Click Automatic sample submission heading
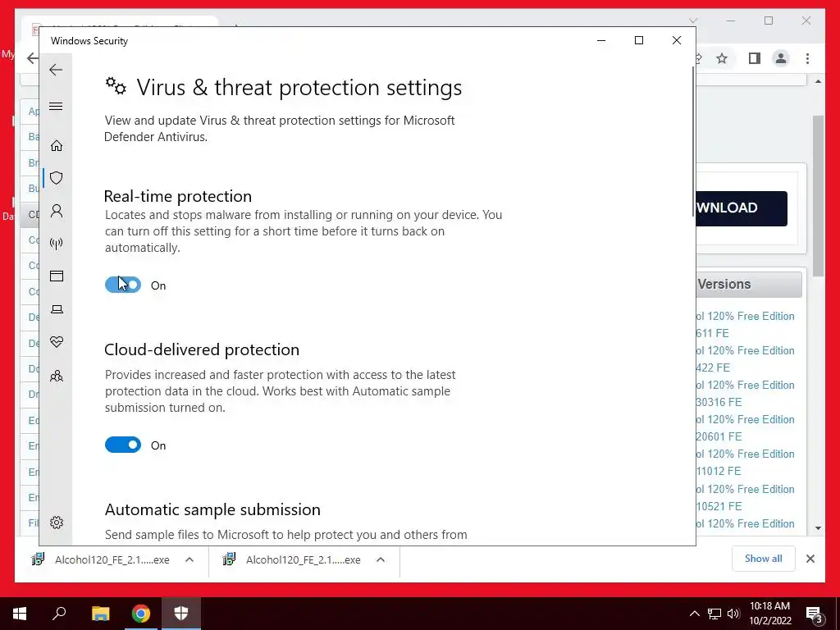The image size is (840, 630). point(212,509)
